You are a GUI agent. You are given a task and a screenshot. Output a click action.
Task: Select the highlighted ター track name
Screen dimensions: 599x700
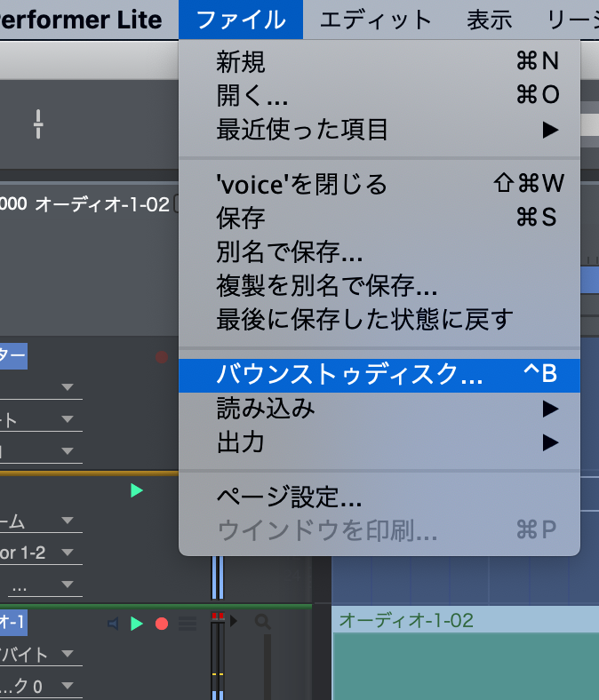(x=13, y=356)
